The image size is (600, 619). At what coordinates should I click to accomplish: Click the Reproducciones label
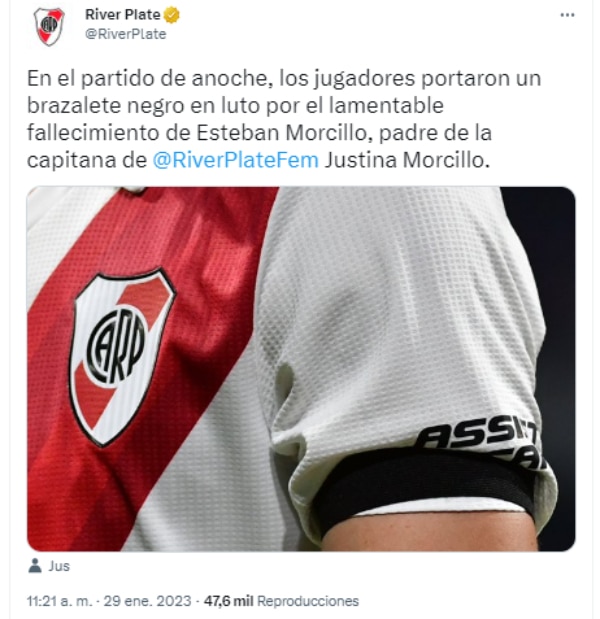308,601
